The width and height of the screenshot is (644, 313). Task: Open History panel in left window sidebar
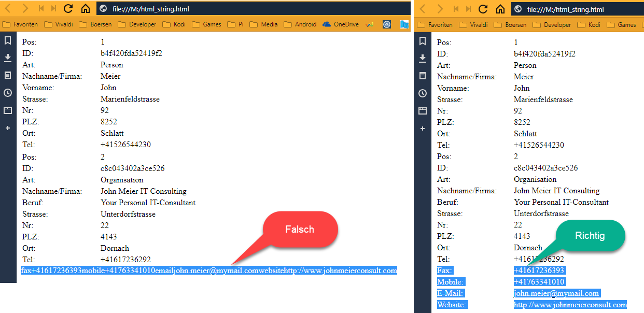pos(8,93)
